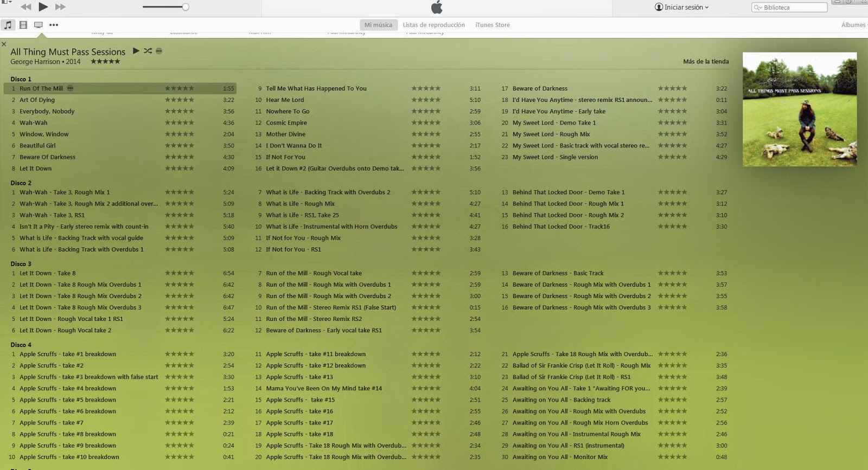Close the expanded album panel
This screenshot has height=470, width=868.
pos(4,44)
